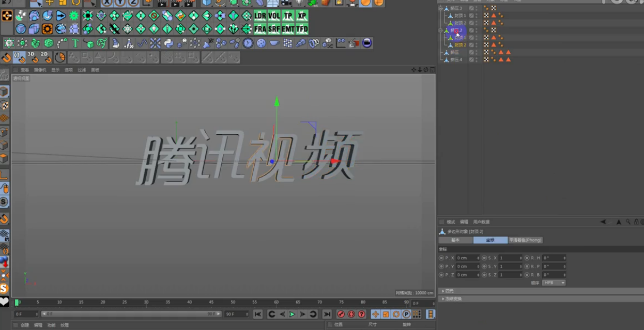Click the R.P value stepper arrows
The image size is (644, 330).
tap(564, 266)
